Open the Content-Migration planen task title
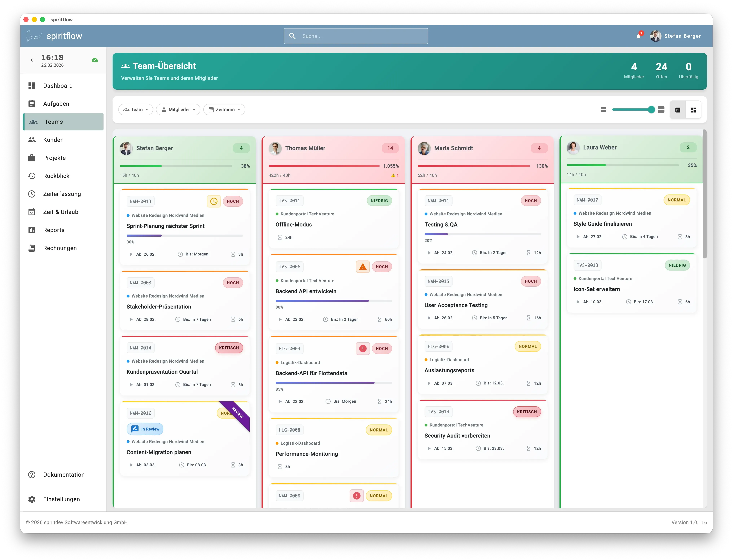The image size is (733, 560). (159, 452)
